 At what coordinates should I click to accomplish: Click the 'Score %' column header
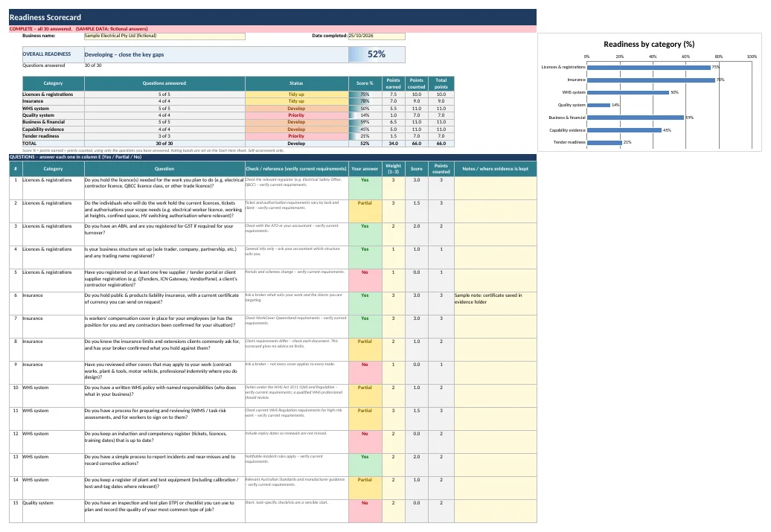pos(365,83)
